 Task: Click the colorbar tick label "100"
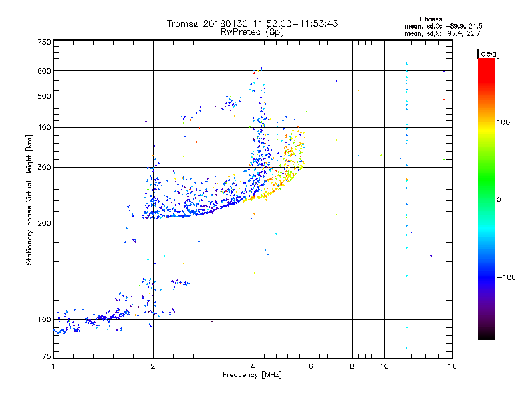[x=503, y=122]
